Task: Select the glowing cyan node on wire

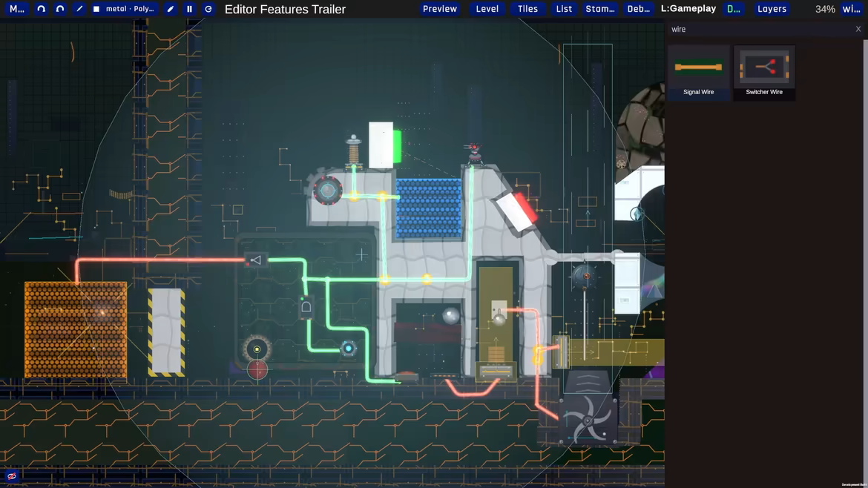Action: pos(348,349)
